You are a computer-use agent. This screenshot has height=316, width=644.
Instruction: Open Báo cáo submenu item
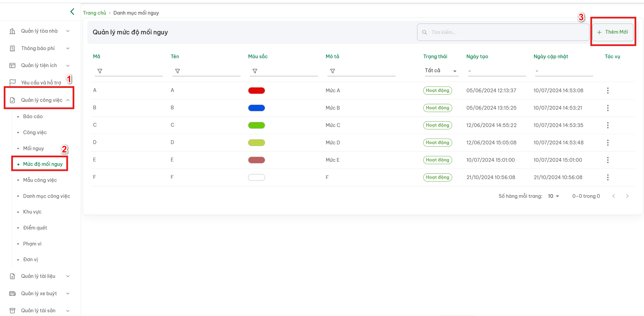pyautogui.click(x=33, y=116)
